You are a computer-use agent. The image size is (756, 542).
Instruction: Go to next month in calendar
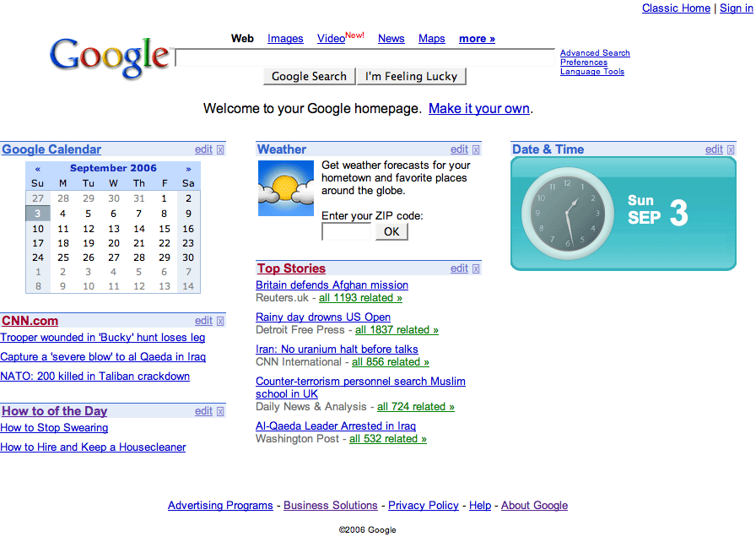[188, 169]
